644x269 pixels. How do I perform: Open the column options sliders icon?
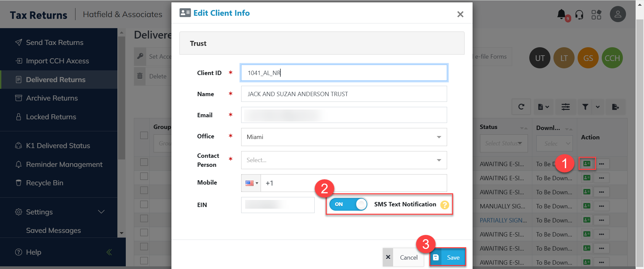[x=566, y=107]
